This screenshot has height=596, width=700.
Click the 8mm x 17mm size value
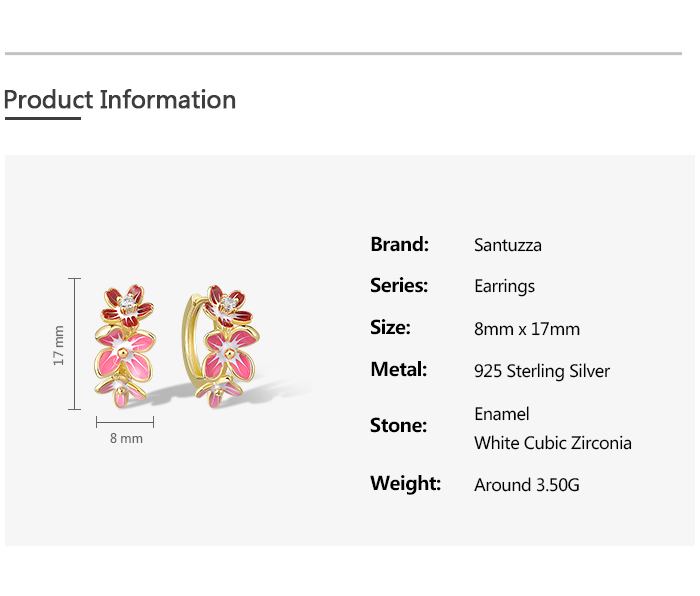527,329
